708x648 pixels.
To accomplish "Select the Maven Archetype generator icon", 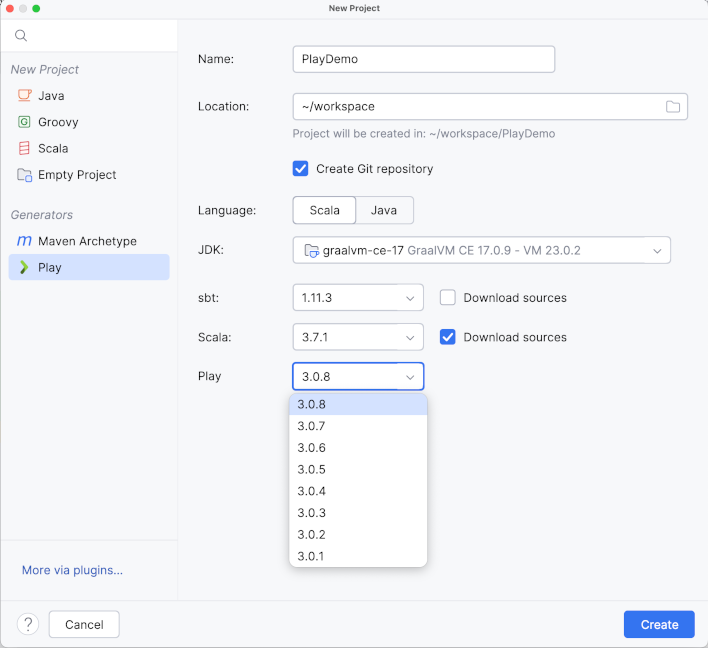I will click(24, 241).
